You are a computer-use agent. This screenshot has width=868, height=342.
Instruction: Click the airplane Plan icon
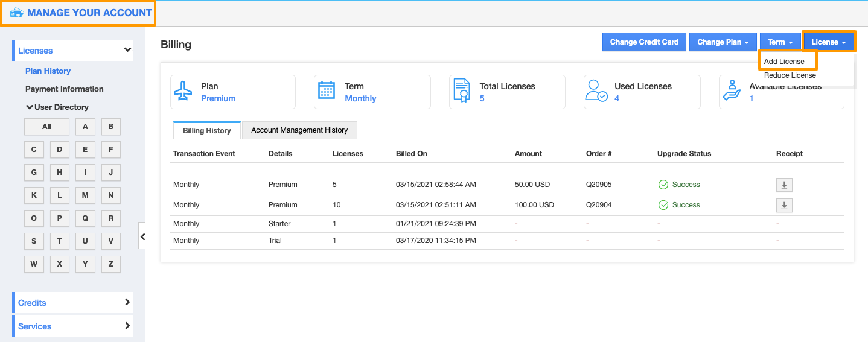(x=182, y=91)
